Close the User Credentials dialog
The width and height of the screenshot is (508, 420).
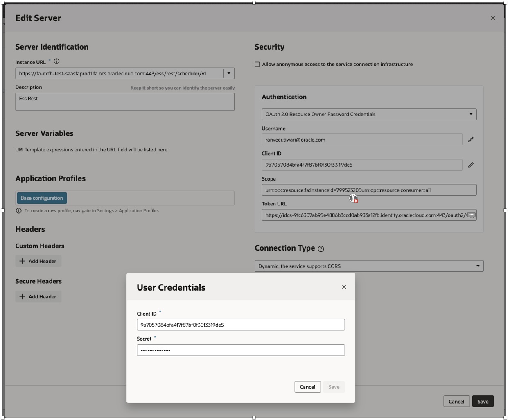pos(344,287)
